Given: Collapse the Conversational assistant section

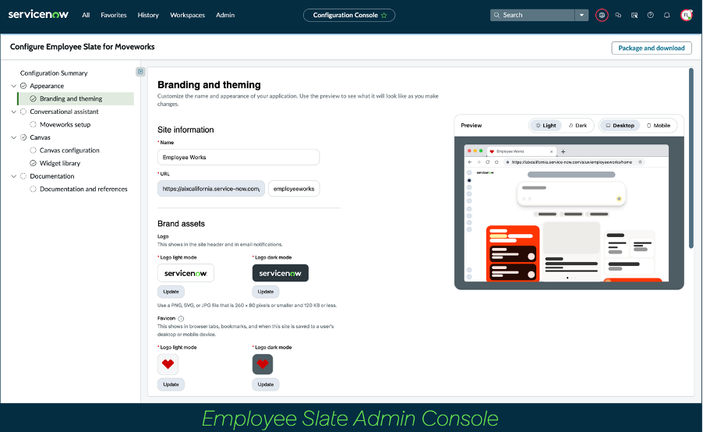Looking at the screenshot, I should tap(13, 112).
